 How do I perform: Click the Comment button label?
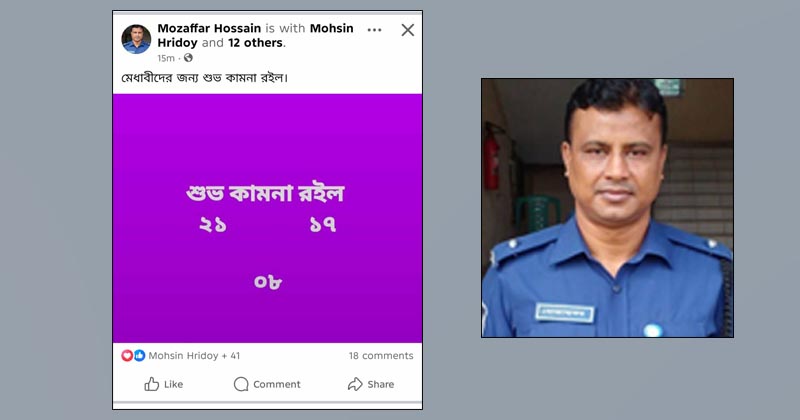(277, 384)
